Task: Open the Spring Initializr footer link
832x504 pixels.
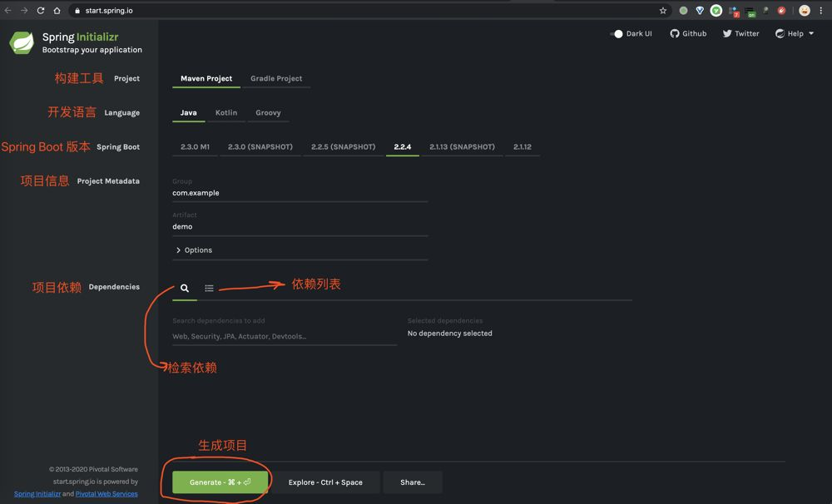Action: (37, 494)
